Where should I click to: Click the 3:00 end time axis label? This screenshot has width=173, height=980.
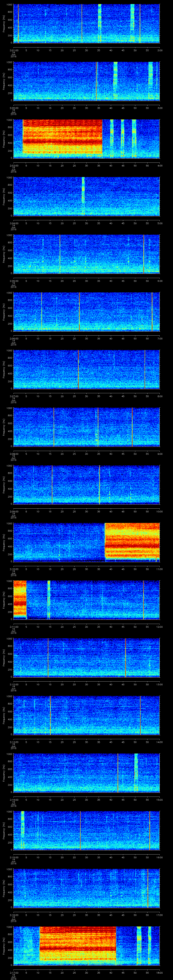pos(159,108)
